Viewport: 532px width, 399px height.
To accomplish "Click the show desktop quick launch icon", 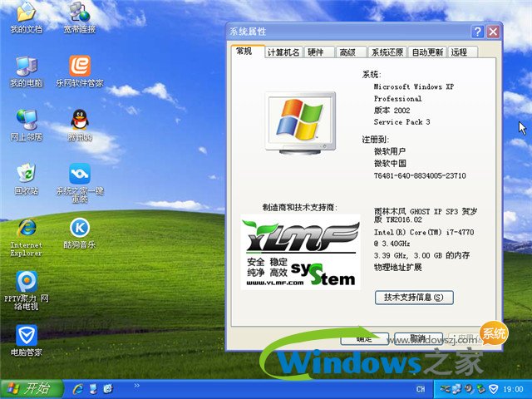I will [x=93, y=389].
